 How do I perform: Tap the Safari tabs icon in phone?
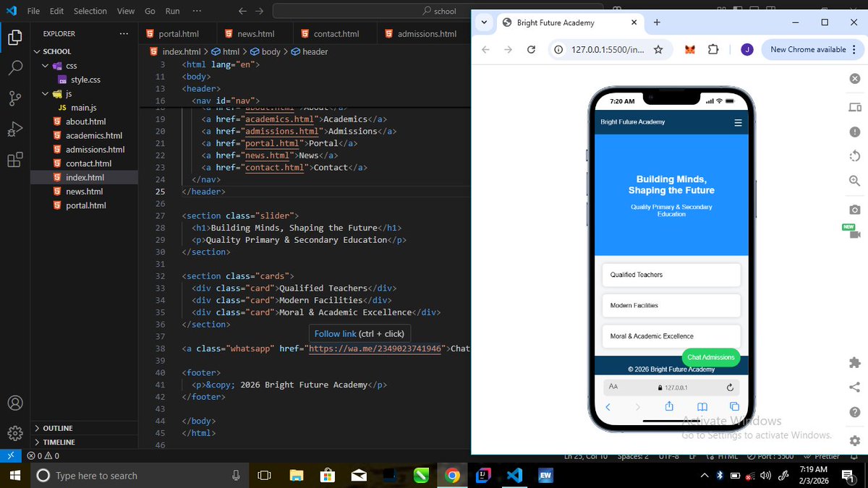coord(734,407)
